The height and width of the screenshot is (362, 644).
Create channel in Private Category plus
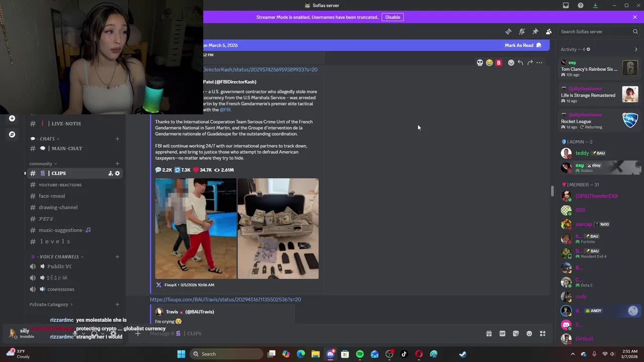pos(117,304)
